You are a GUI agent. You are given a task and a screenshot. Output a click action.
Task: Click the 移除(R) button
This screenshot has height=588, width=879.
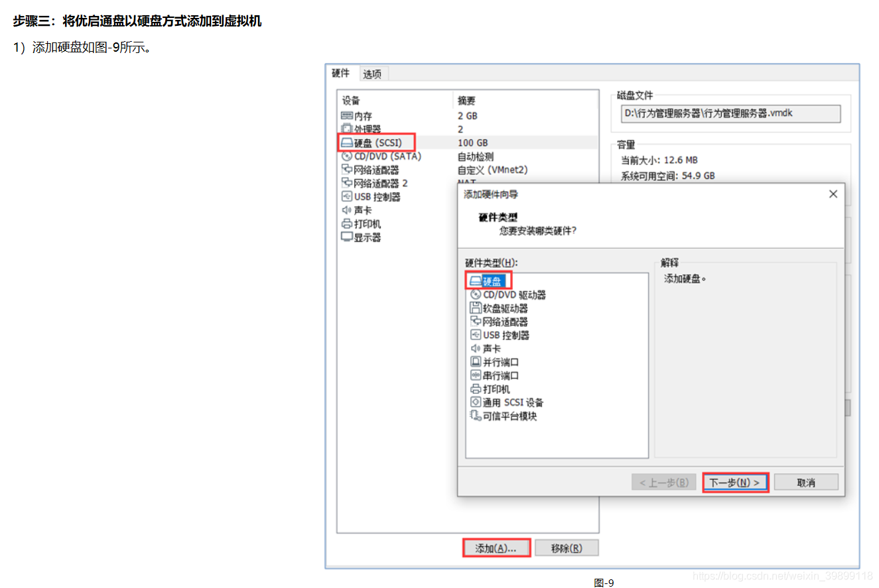pyautogui.click(x=567, y=548)
